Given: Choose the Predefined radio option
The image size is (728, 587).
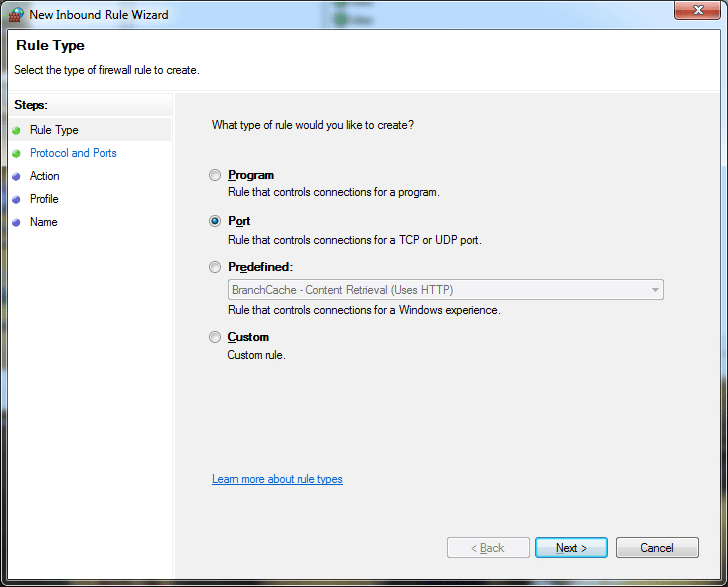Looking at the screenshot, I should pos(214,267).
